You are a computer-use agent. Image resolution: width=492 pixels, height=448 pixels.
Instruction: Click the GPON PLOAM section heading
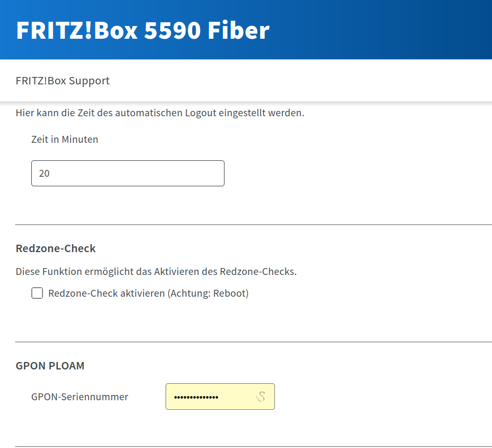click(x=50, y=366)
